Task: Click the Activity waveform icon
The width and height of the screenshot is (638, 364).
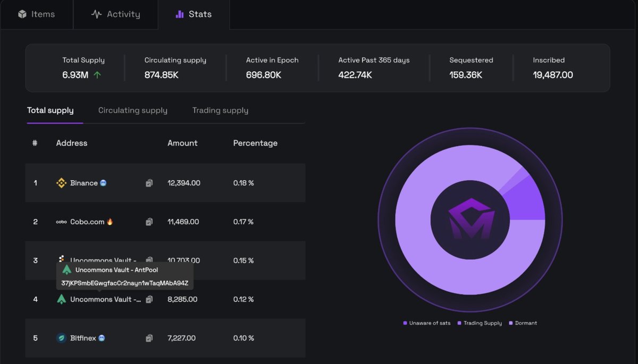Action: coord(96,14)
